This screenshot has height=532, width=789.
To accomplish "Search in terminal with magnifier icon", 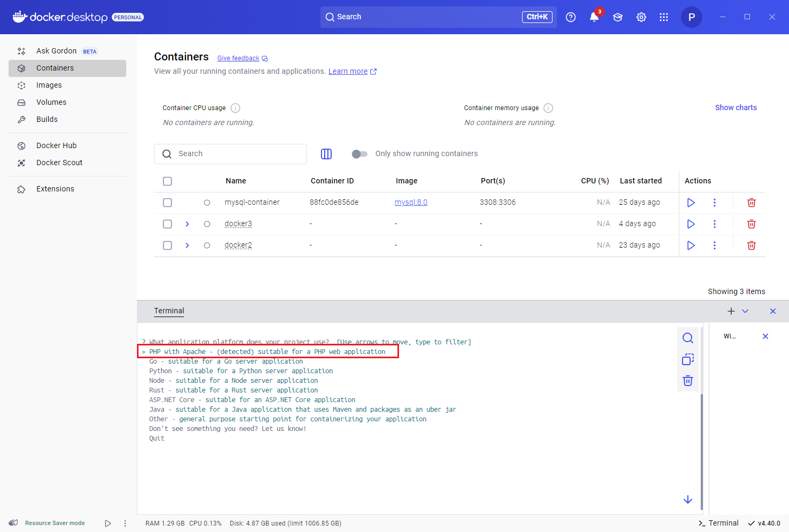I will click(688, 338).
